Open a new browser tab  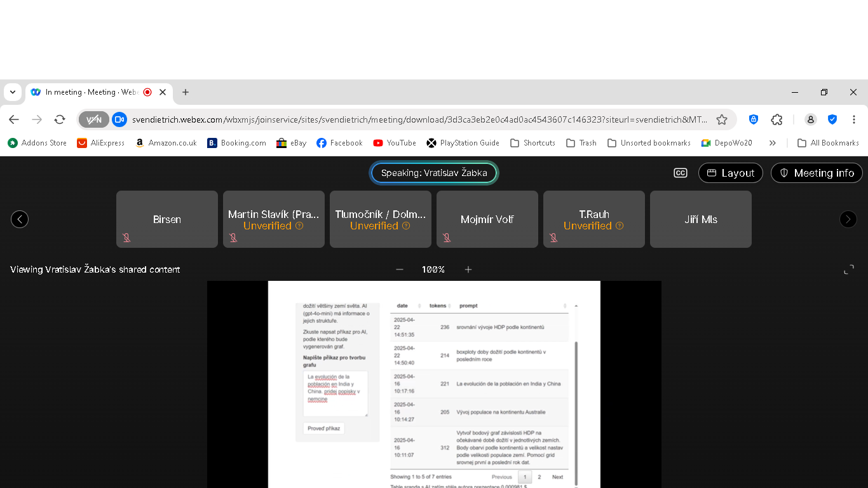click(186, 92)
